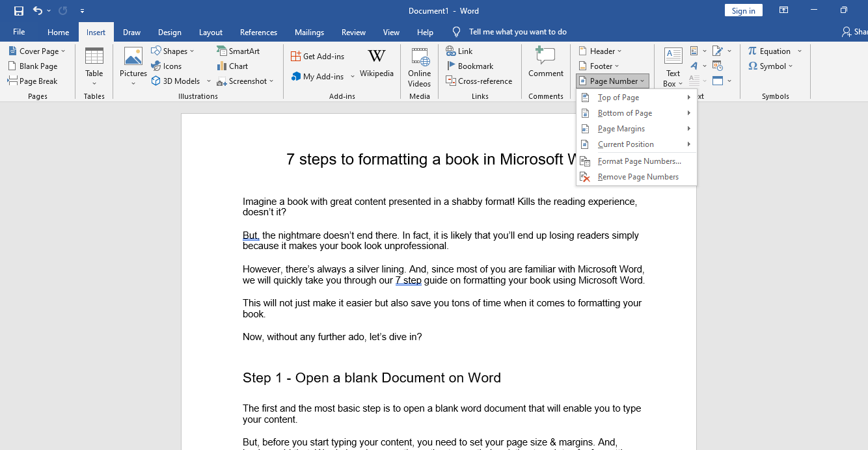Insert a Chart

tap(232, 66)
